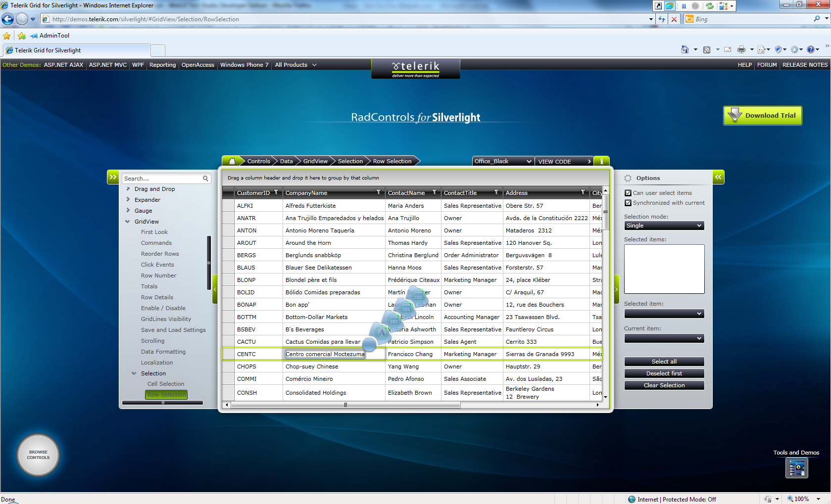831x504 pixels.
Task: Click the search magnifier icon in sidebar
Action: coord(205,179)
